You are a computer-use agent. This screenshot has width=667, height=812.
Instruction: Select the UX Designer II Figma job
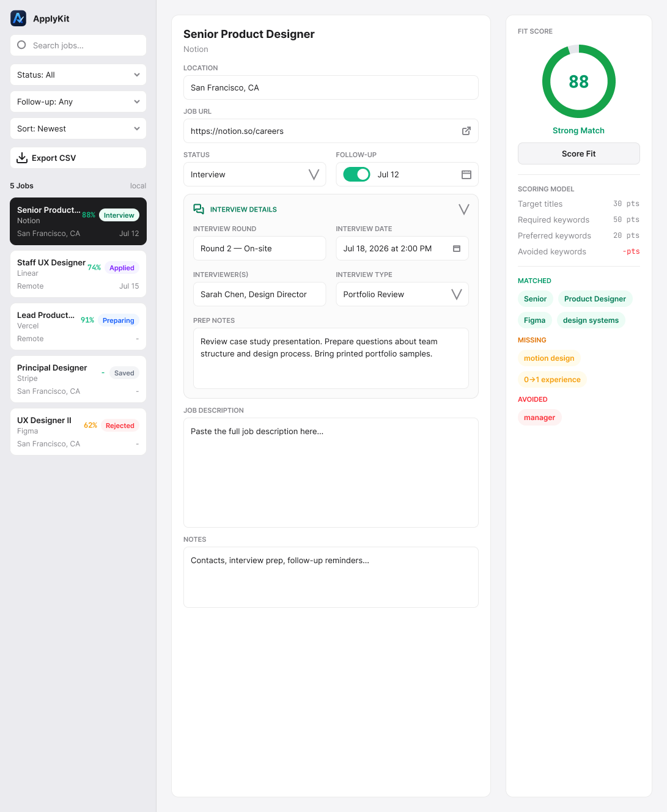(78, 432)
